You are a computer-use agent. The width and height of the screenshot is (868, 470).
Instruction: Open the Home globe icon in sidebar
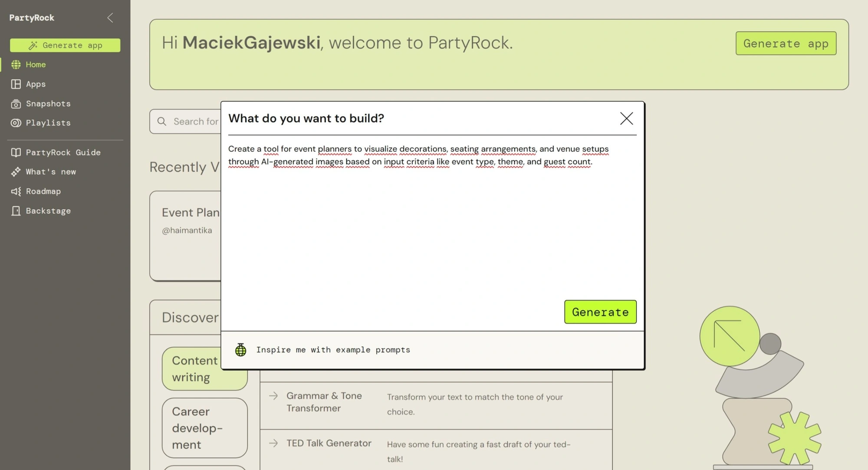pyautogui.click(x=16, y=65)
